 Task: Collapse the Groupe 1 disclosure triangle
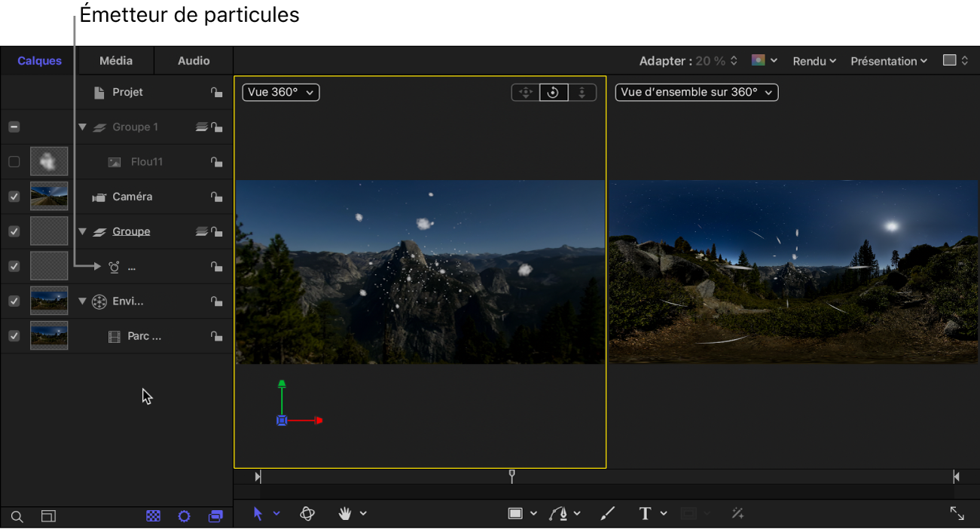click(x=83, y=127)
